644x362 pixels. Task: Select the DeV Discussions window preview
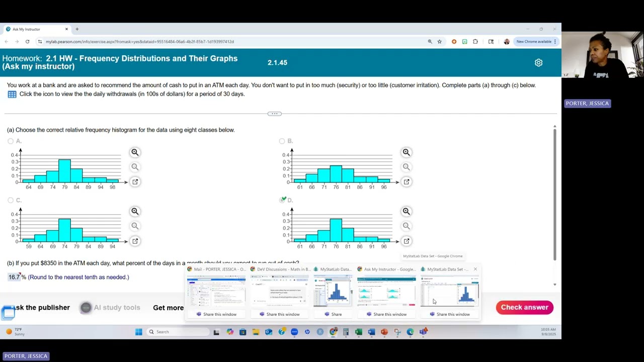point(280,291)
